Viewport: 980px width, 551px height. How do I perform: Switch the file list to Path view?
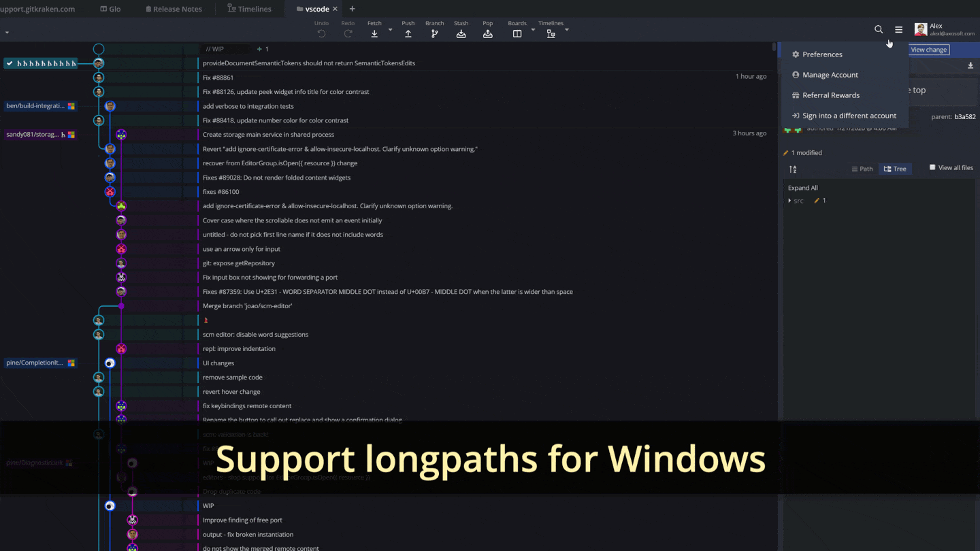point(862,169)
